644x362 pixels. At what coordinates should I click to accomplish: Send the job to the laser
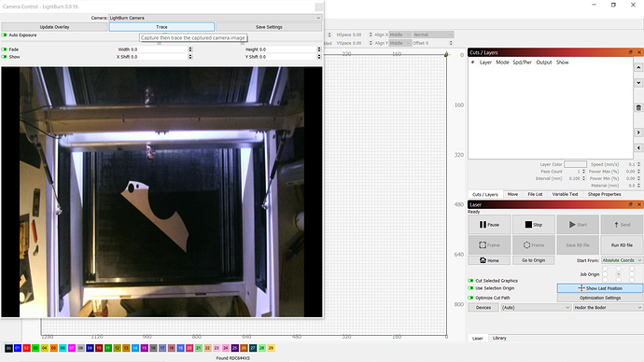pos(622,225)
